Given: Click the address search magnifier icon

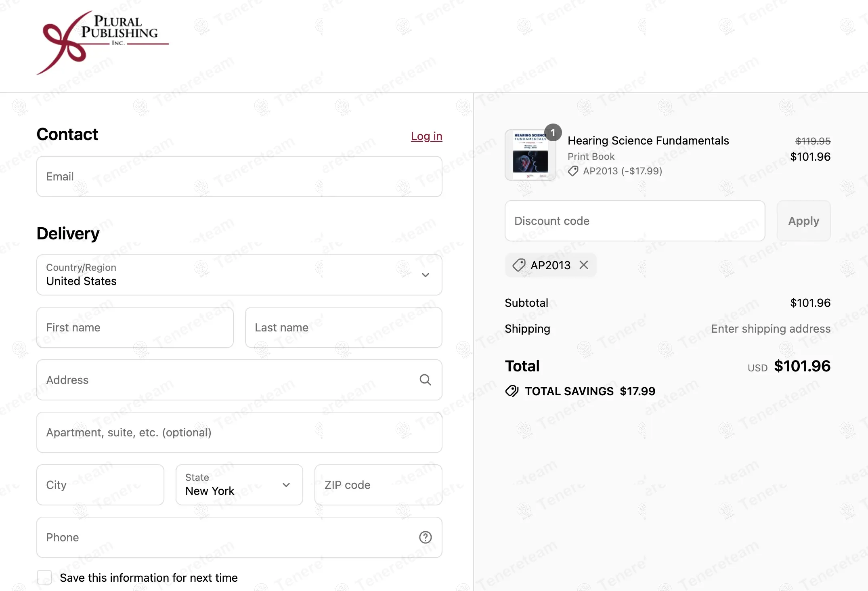Looking at the screenshot, I should [425, 380].
